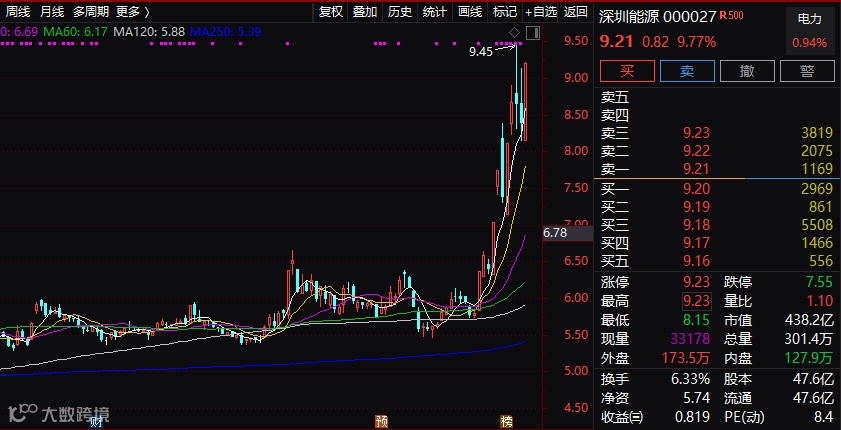Image resolution: width=841 pixels, height=430 pixels.
Task: Click the MA60: 6.17 indicator label
Action: [x=75, y=32]
